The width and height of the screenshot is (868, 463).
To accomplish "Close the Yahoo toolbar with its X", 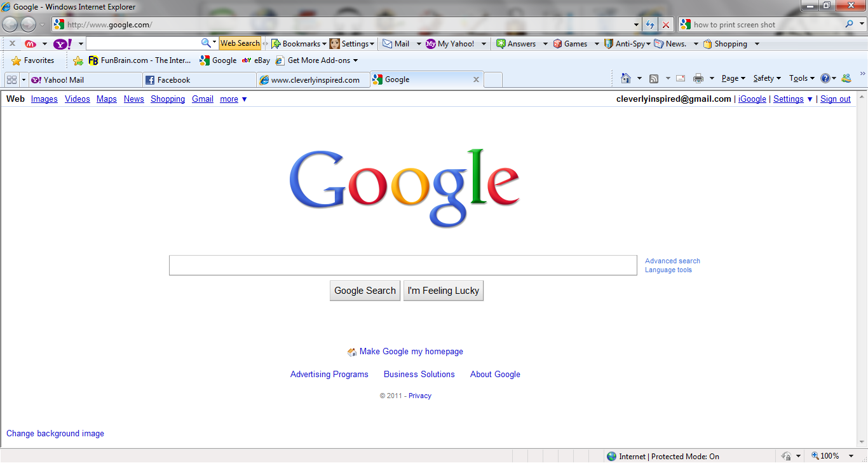I will [x=12, y=44].
